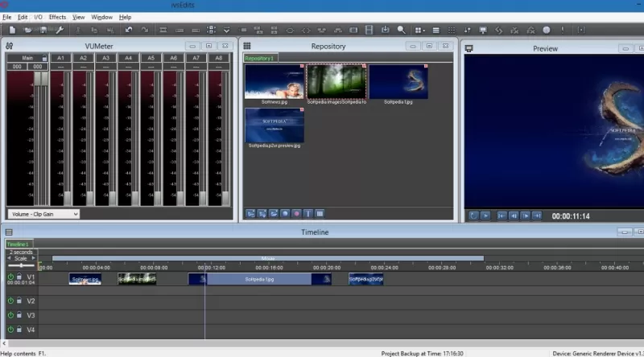Select the magnifier search tool in toolbar

(x=401, y=30)
